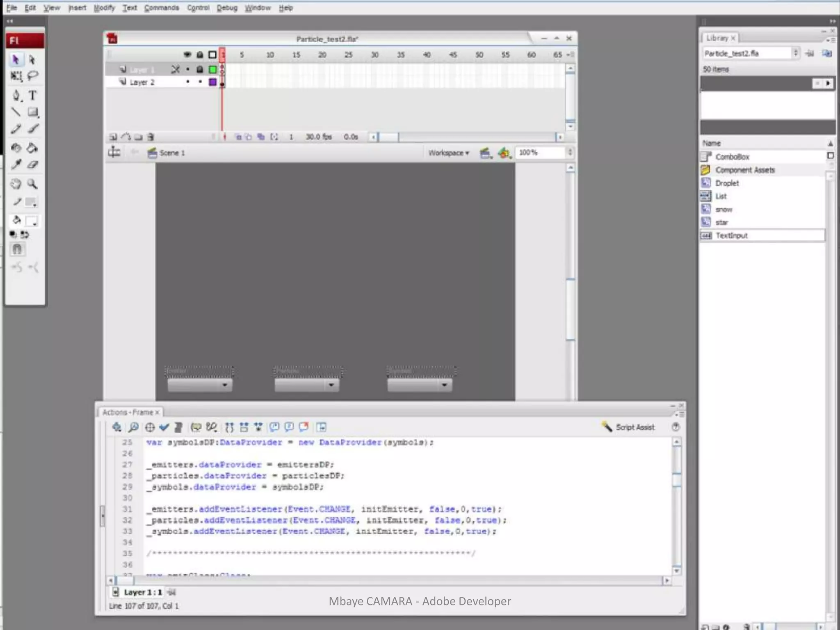Click frame 20 on timeline ruler
The image size is (840, 630).
click(322, 55)
